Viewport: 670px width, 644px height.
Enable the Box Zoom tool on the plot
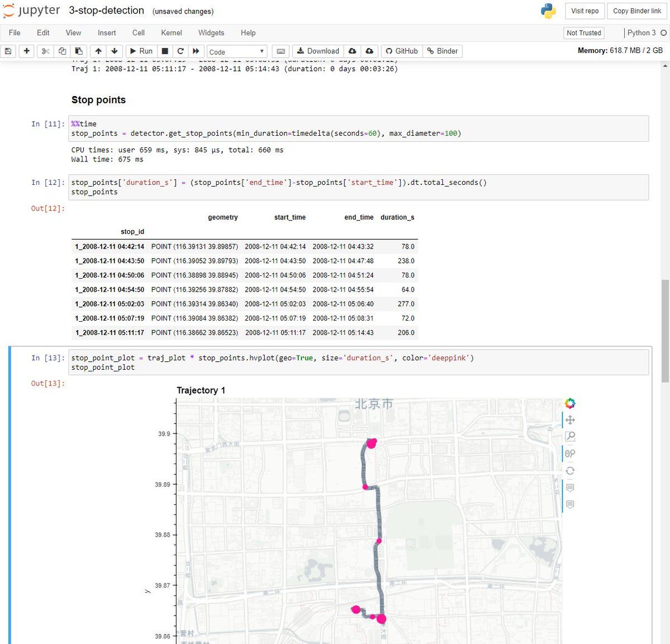[570, 436]
